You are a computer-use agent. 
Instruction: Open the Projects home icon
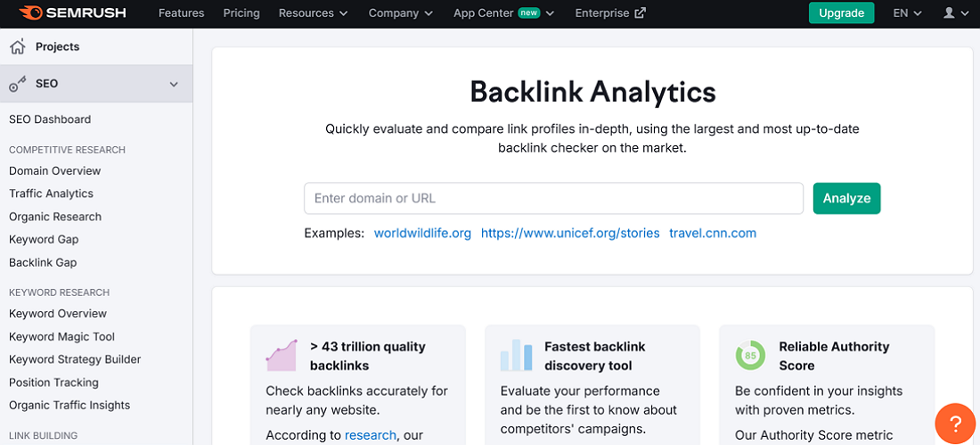tap(18, 46)
